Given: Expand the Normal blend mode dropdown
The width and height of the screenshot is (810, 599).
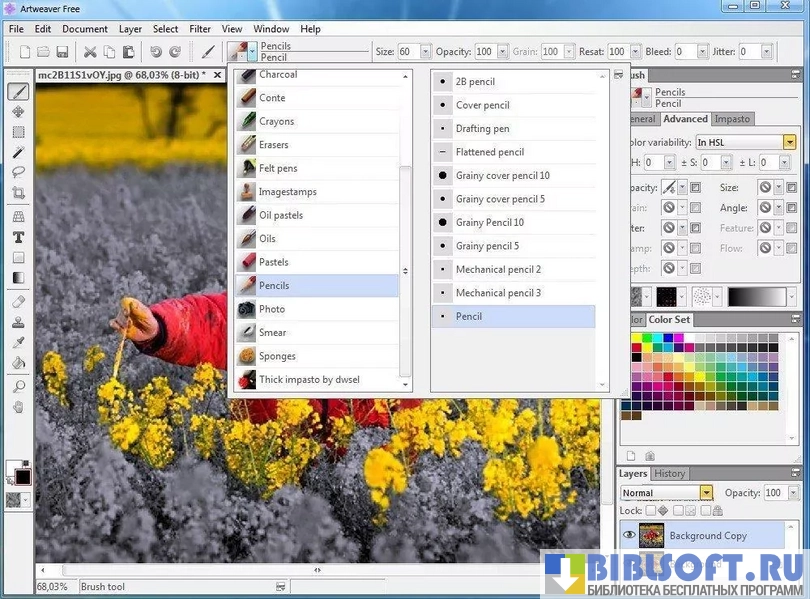Looking at the screenshot, I should click(706, 493).
